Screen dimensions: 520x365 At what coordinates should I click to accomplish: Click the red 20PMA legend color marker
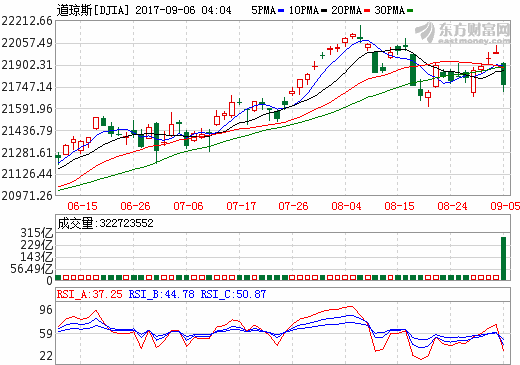367,11
